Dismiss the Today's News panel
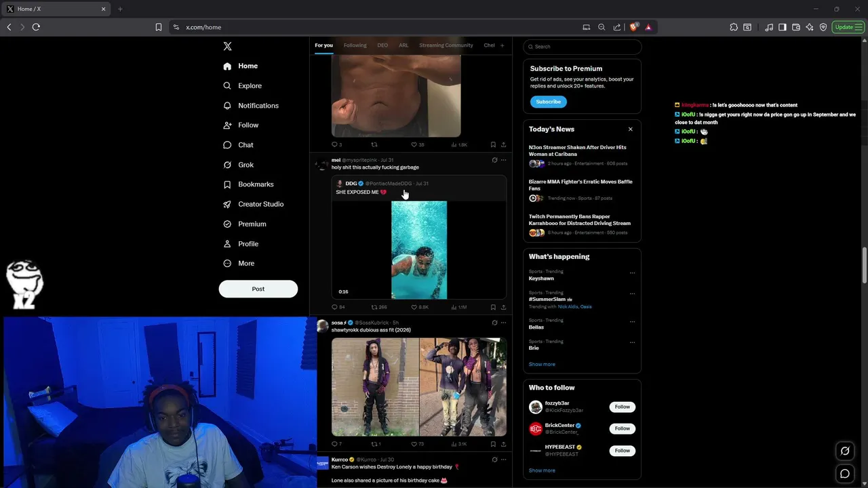The height and width of the screenshot is (488, 868). click(630, 129)
